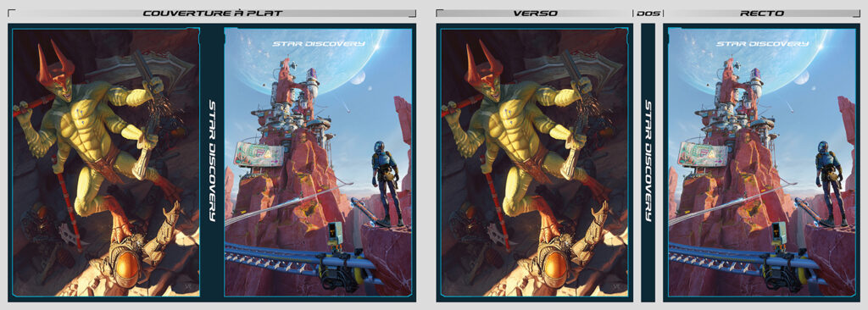Screen dimensions: 868x310
Task: Click the COUVERTURE À PLAT header label
Action: coord(213,14)
